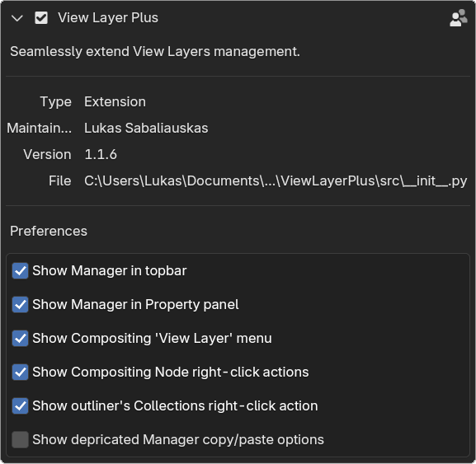
Task: Click the Preferences section label
Action: (49, 231)
